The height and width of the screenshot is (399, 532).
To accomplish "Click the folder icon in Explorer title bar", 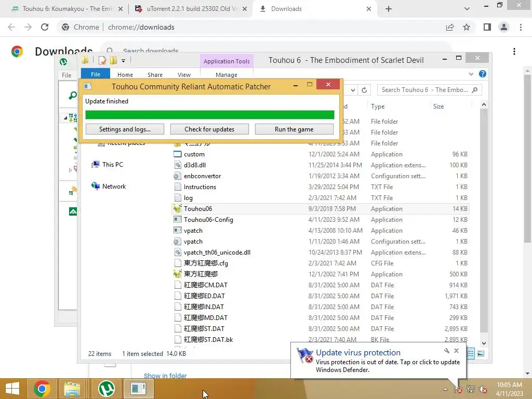I will pos(85,60).
